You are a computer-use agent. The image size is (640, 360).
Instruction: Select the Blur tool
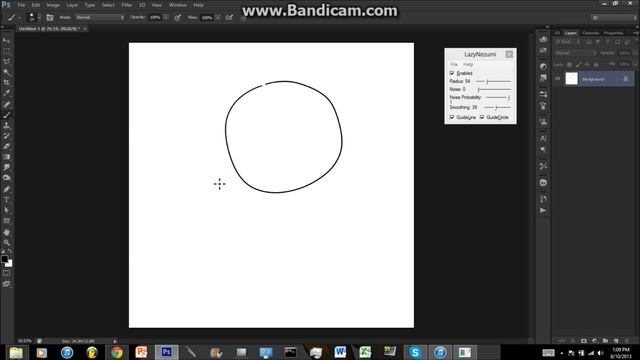point(7,168)
